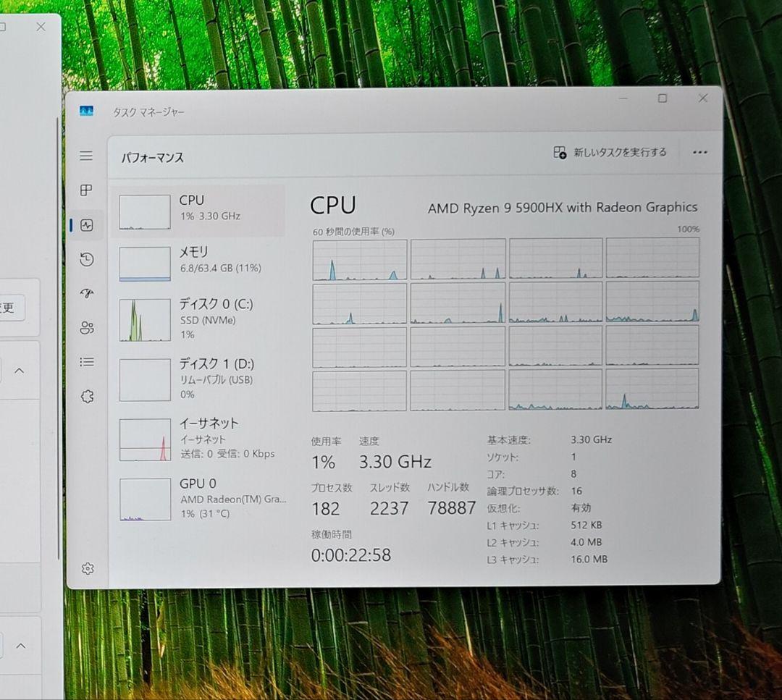
Task: Collapse lower chevron section in left background window
Action: pyautogui.click(x=20, y=646)
